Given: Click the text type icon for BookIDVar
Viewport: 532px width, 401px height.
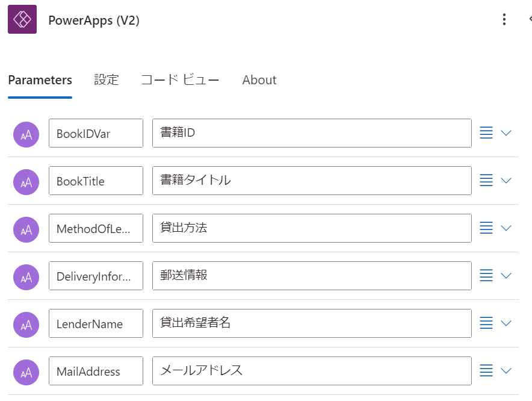Looking at the screenshot, I should pos(26,134).
